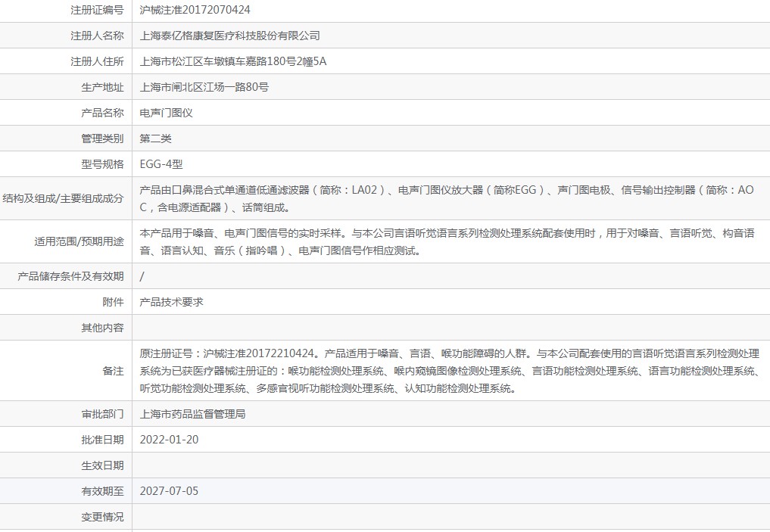Open the 产品技术要求 attachment
This screenshot has height=532, width=770.
[171, 302]
